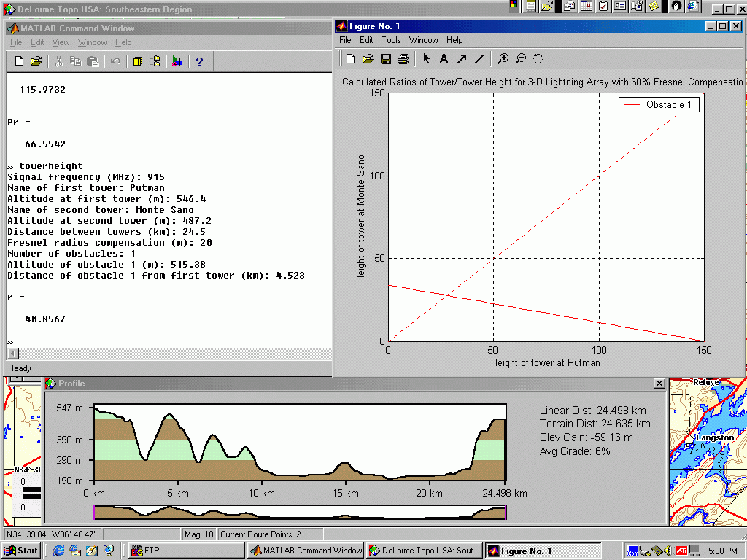Click the Start button
Image resolution: width=747 pixels, height=560 pixels.
[21, 551]
